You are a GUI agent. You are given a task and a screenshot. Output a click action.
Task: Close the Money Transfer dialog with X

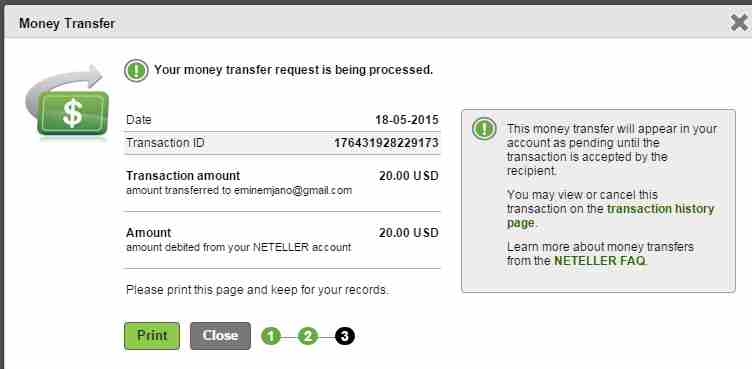pyautogui.click(x=740, y=23)
